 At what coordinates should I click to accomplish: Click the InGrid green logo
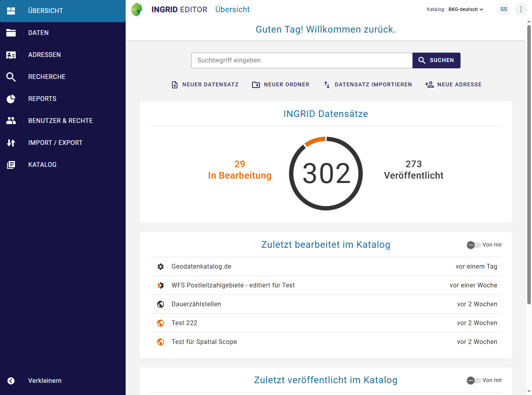pos(137,9)
